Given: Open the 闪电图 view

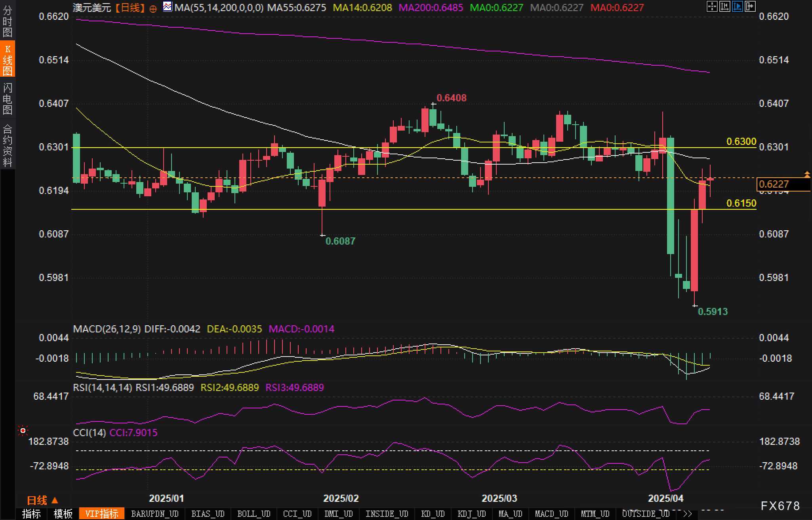Looking at the screenshot, I should tap(7, 99).
